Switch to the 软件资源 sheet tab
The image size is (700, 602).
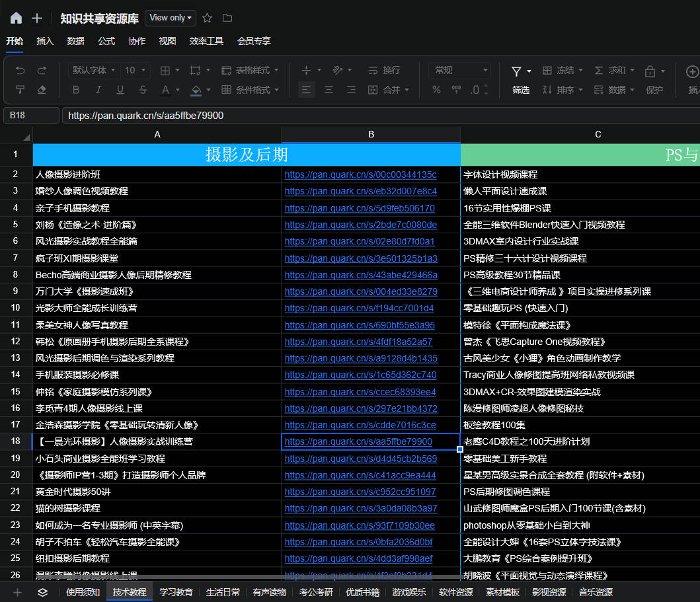(455, 592)
